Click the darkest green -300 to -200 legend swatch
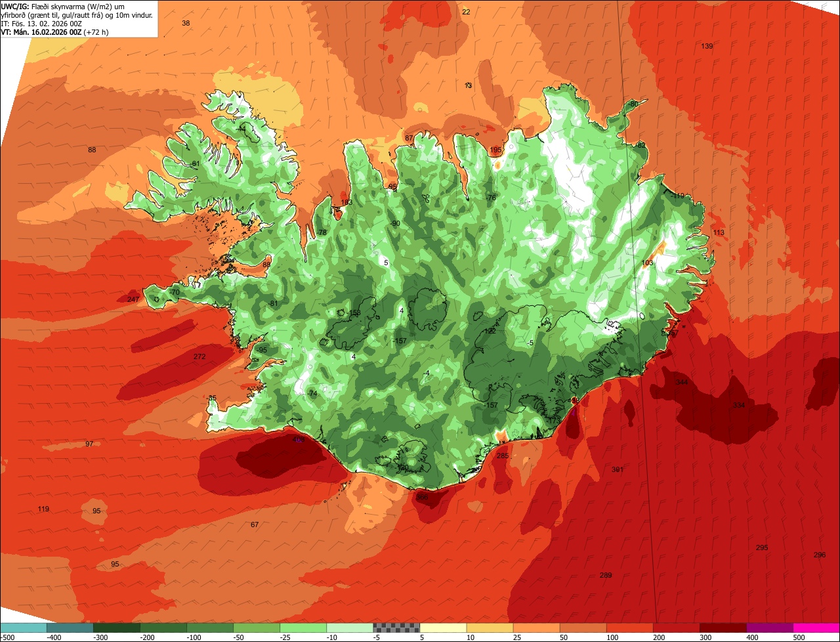The width and height of the screenshot is (840, 642). 117,627
